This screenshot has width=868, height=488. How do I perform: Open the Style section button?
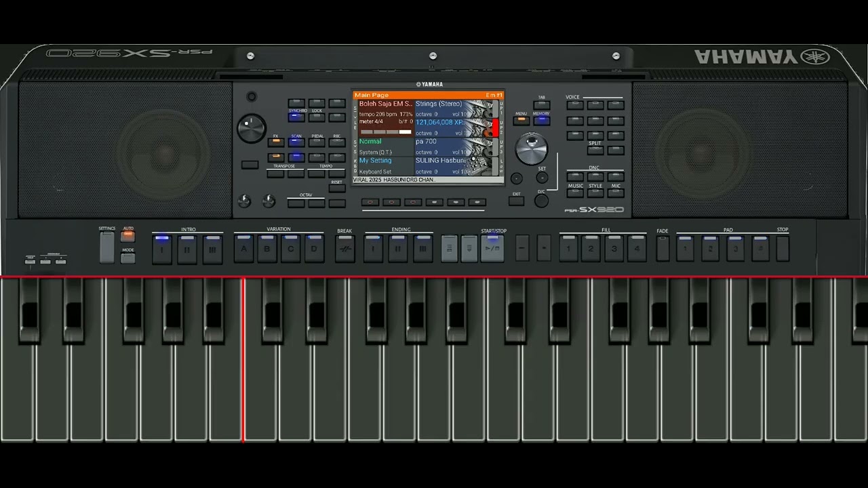coord(595,193)
